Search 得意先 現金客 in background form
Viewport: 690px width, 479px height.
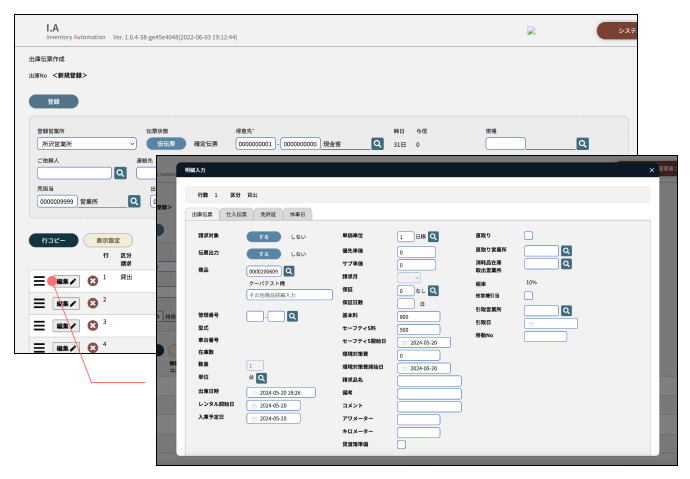point(378,144)
